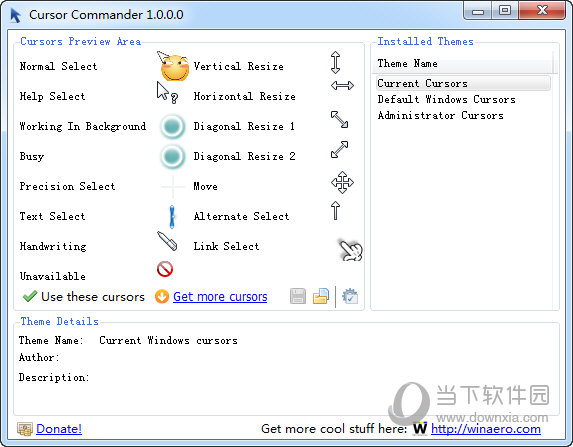Select the Handwriting pen cursor preview
The image size is (573, 447).
point(167,241)
